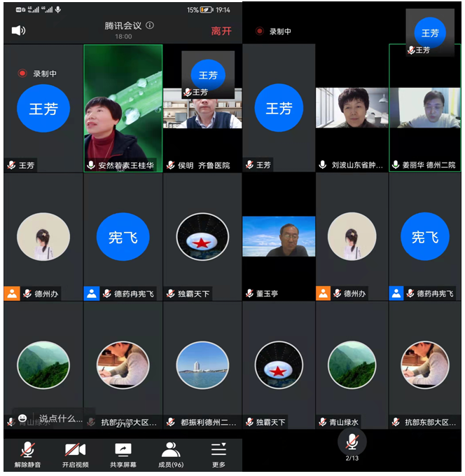Click the 录制中 recording indicator on right screen
Viewport: 465px width, 476px height.
pos(274,32)
